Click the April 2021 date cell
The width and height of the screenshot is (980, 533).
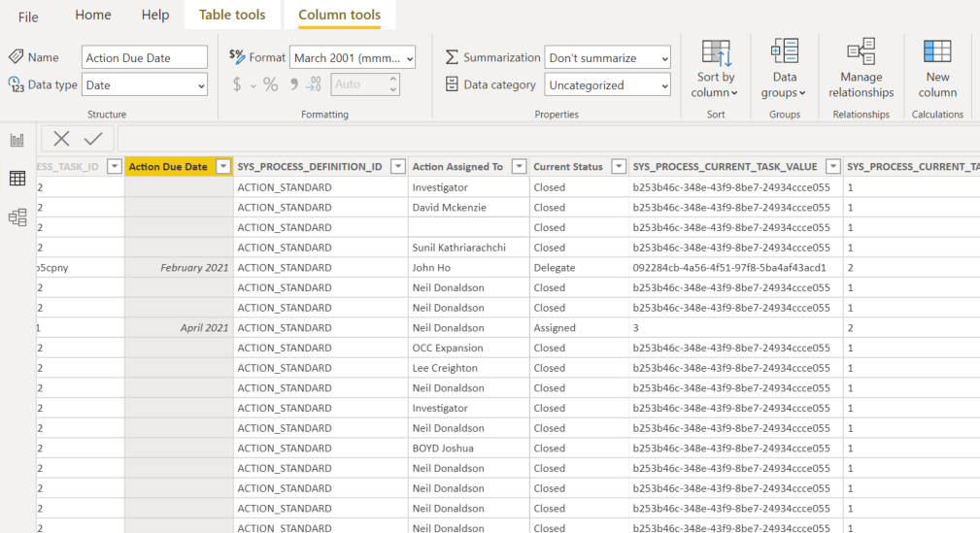coord(179,327)
